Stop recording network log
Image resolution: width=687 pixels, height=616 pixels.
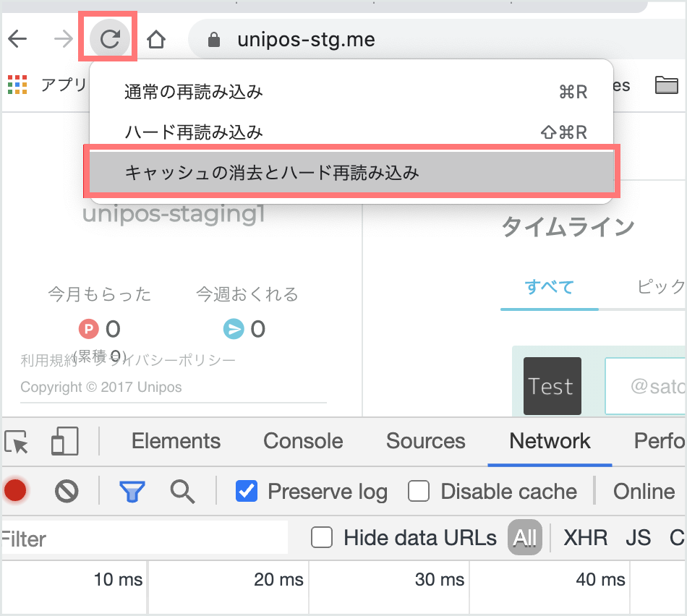point(15,490)
